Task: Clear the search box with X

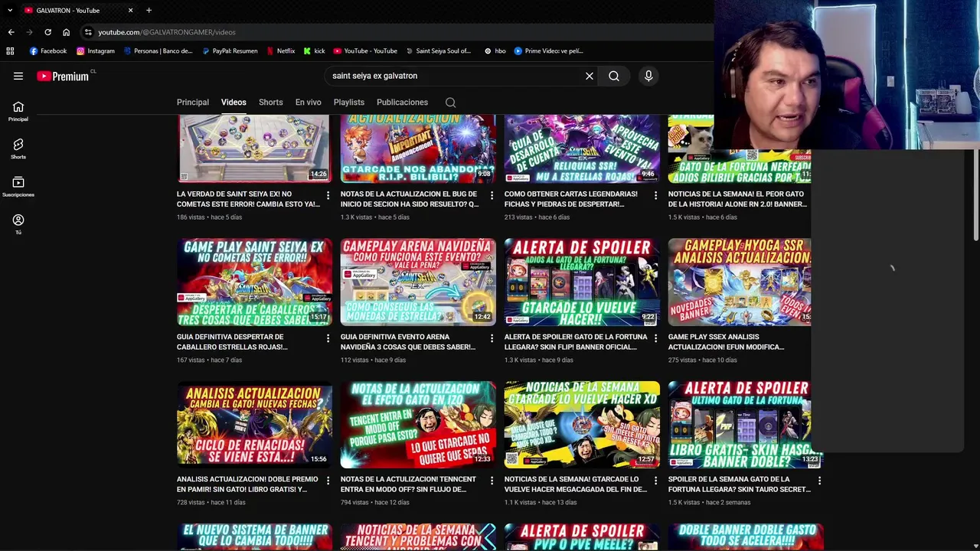Action: [x=590, y=76]
